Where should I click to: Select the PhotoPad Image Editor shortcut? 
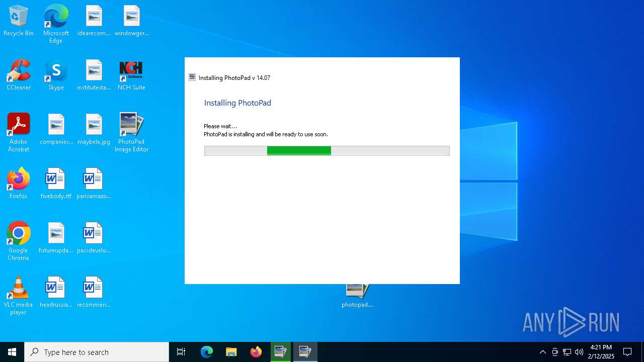[x=131, y=132]
